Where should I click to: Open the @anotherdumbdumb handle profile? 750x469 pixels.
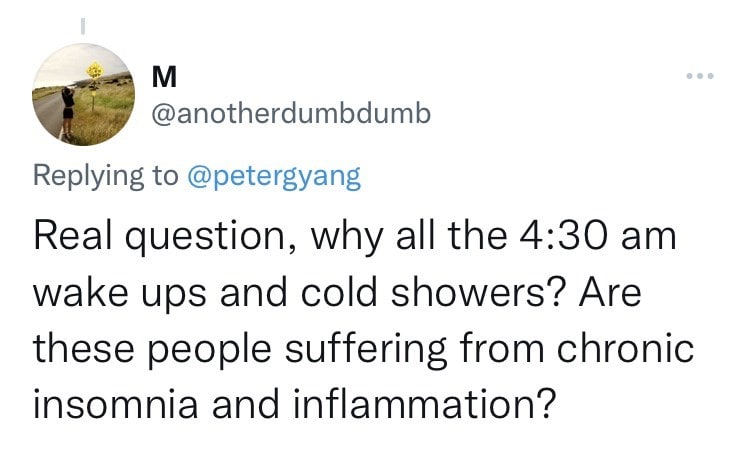click(291, 114)
